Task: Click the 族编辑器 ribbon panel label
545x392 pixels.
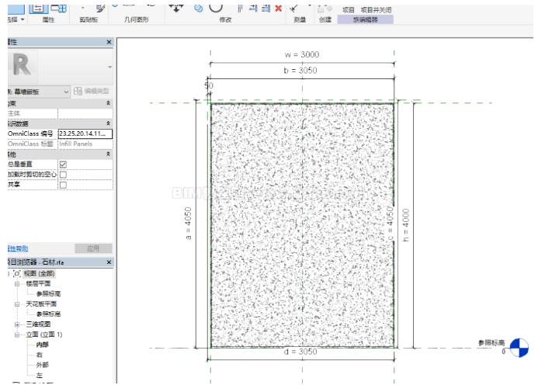Action: coord(366,20)
